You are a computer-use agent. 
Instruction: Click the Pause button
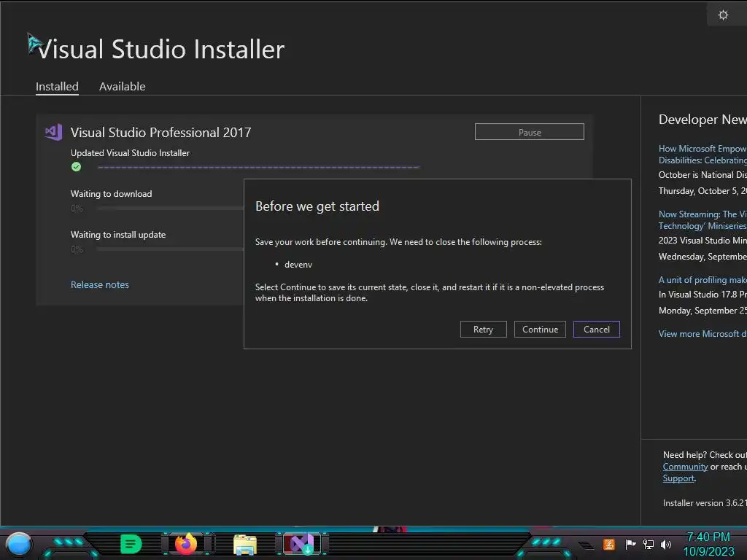(x=530, y=132)
